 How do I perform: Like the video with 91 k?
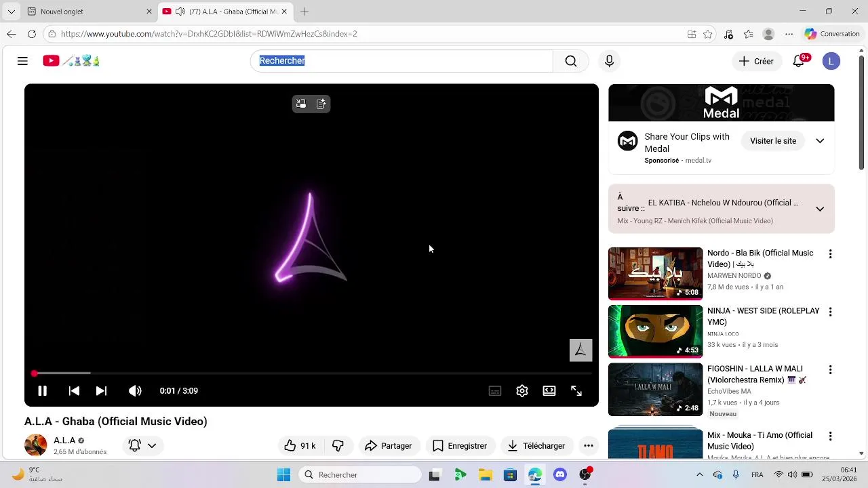coord(300,446)
